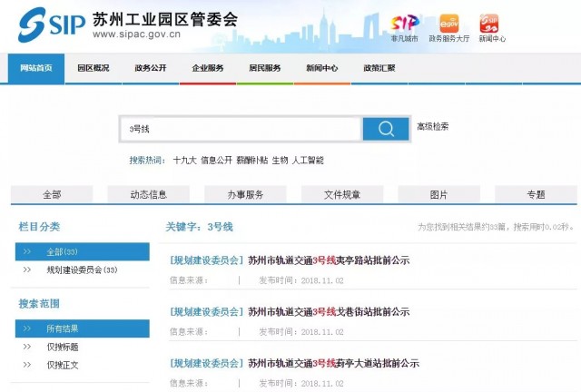Viewport: 581px width, 392px height.
Task: Go to 网站首页 in the navigation bar
Action: tap(36, 68)
